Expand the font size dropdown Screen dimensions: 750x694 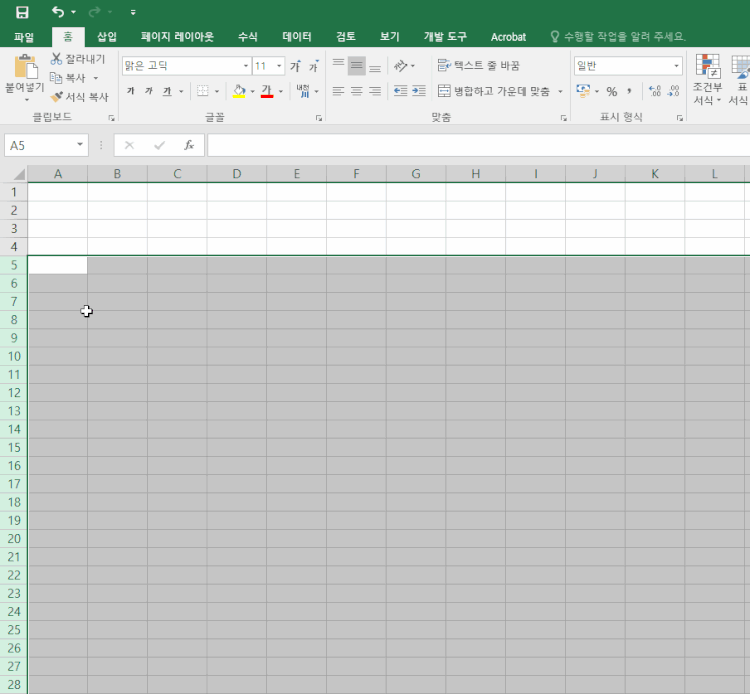279,66
